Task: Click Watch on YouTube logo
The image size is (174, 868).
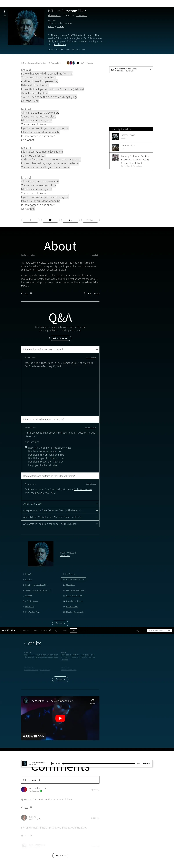Action: pos(33,736)
